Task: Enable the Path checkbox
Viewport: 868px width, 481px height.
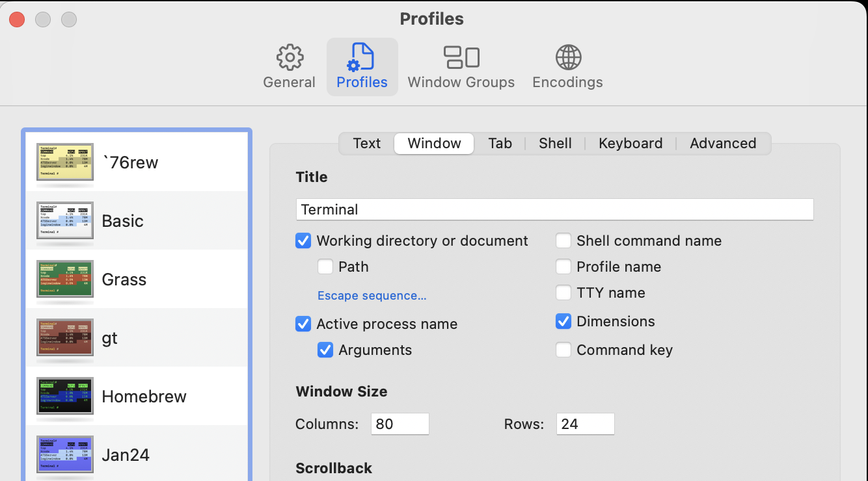Action: (x=325, y=267)
